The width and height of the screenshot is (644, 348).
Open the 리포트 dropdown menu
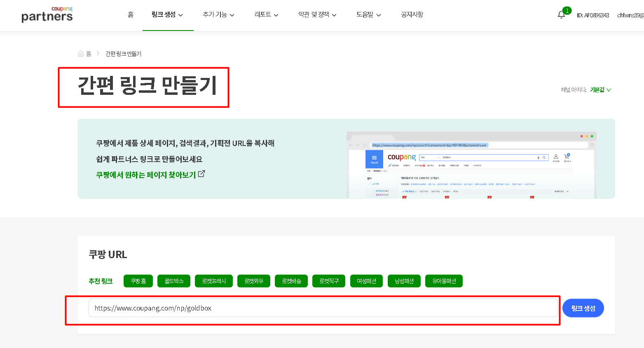point(266,14)
